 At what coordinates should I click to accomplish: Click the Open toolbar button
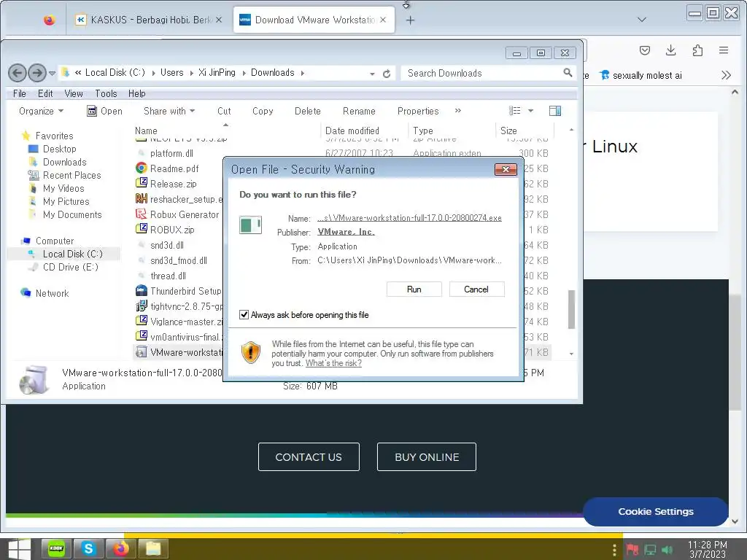(x=105, y=111)
